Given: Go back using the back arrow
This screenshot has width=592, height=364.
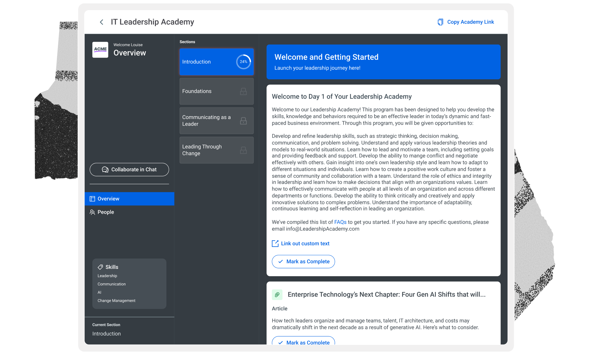Looking at the screenshot, I should pyautogui.click(x=102, y=22).
